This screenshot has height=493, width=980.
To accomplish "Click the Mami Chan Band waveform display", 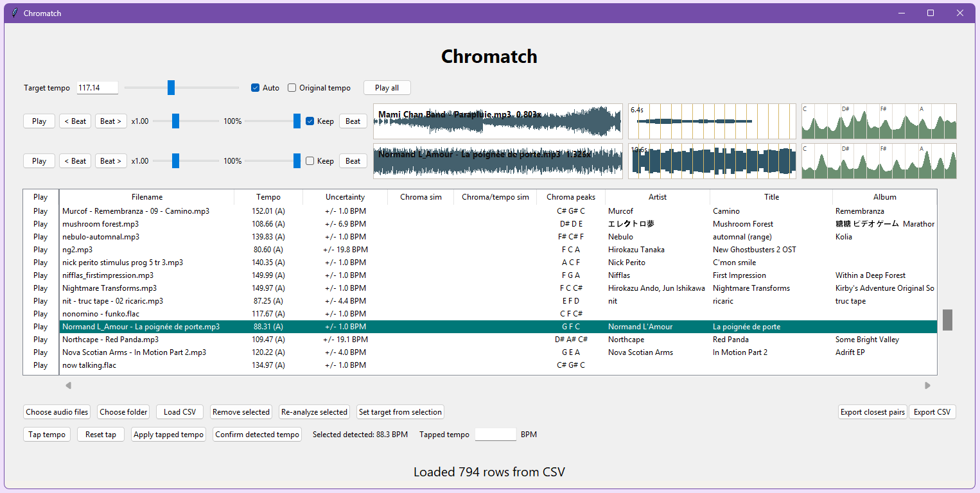I will 498,121.
